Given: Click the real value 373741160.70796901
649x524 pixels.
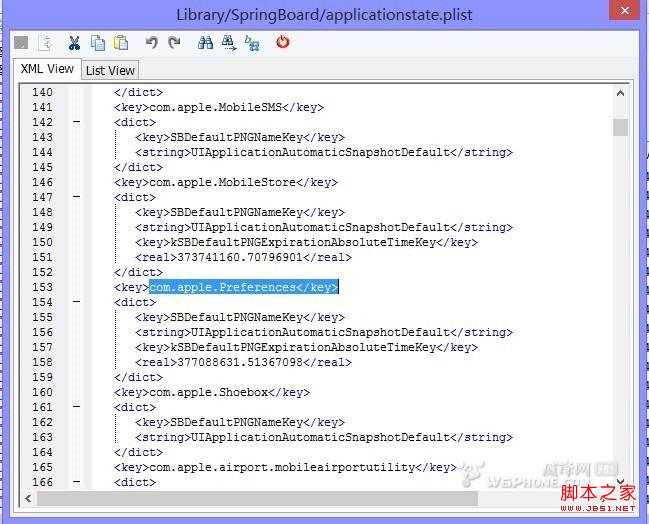Looking at the screenshot, I should (240, 257).
